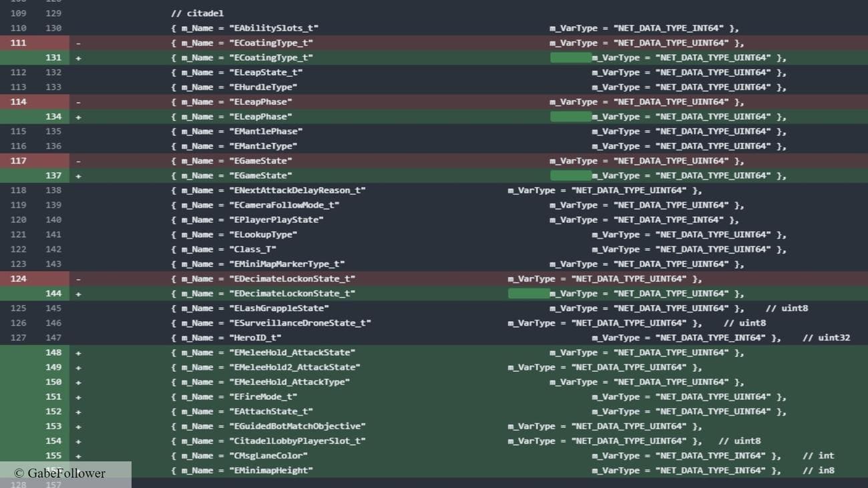Click the highlighted whitespace on added EDecimateLockonState_t line
Screen dimensions: 868x488
[x=528, y=294]
